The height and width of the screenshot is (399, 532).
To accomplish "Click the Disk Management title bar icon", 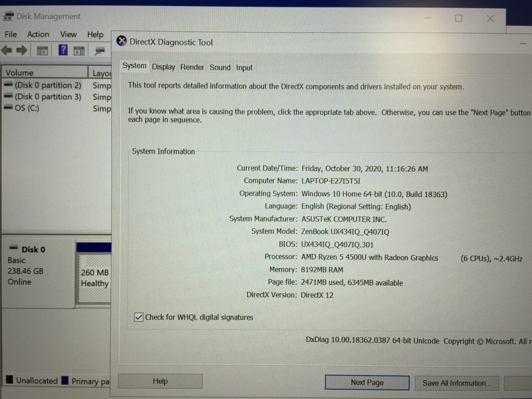I will pos(9,16).
